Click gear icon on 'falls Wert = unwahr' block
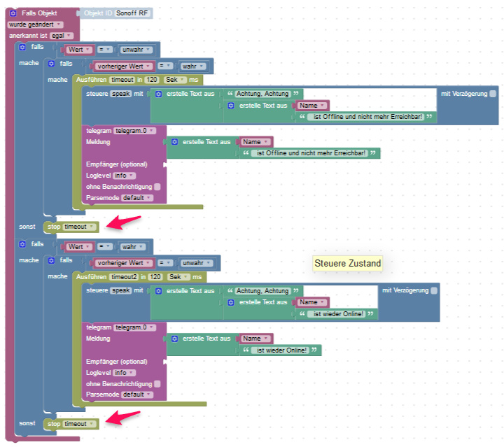 [22, 47]
